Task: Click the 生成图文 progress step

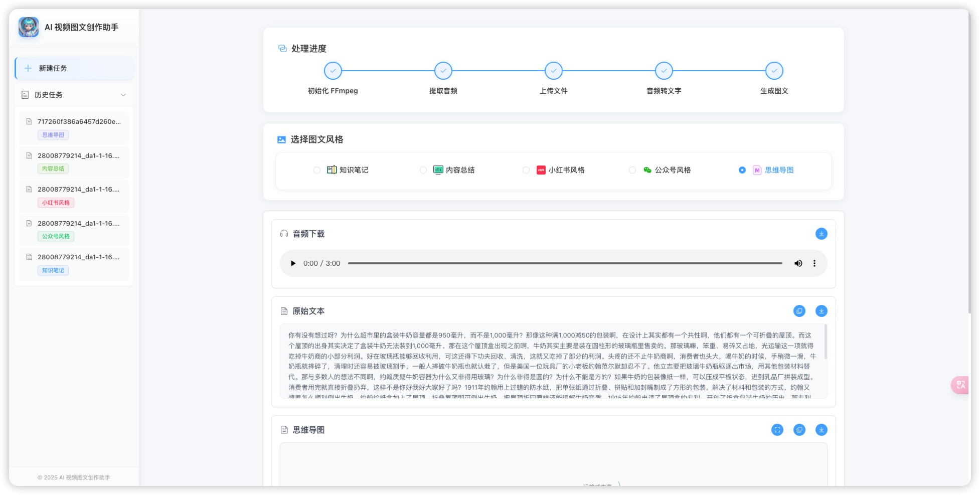Action: point(774,71)
